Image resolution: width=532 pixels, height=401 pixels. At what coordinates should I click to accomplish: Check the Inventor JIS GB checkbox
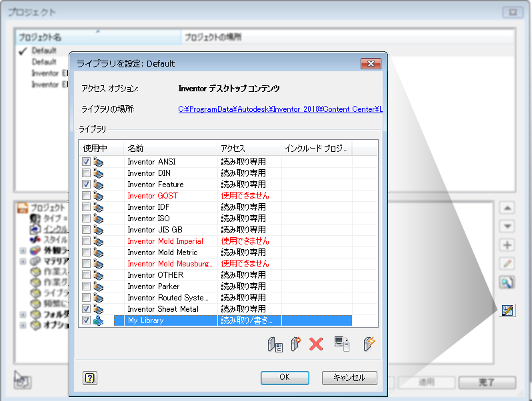pyautogui.click(x=86, y=230)
